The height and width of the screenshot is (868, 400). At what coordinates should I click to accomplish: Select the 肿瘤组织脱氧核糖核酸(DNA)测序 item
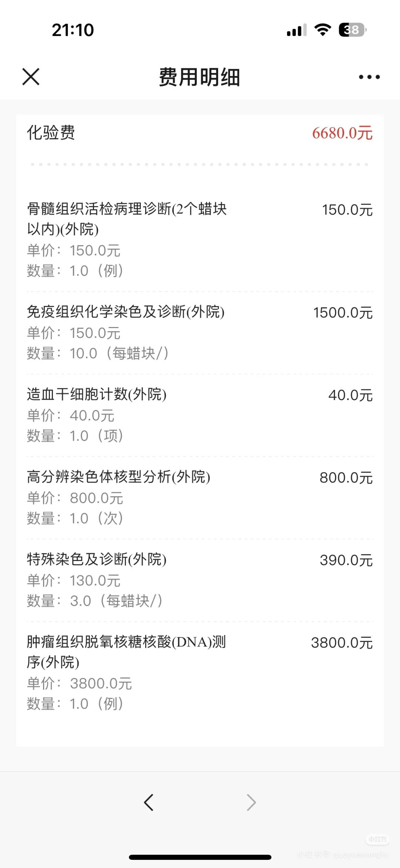point(200,673)
